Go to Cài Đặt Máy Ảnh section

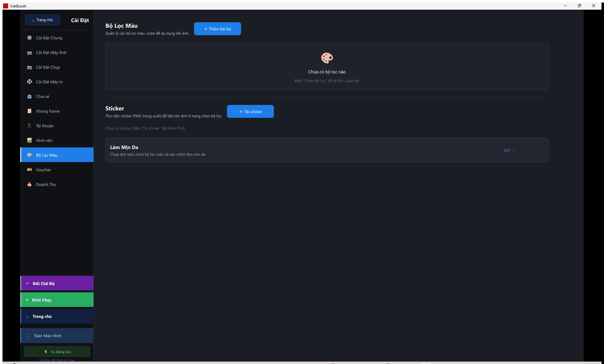coord(57,52)
